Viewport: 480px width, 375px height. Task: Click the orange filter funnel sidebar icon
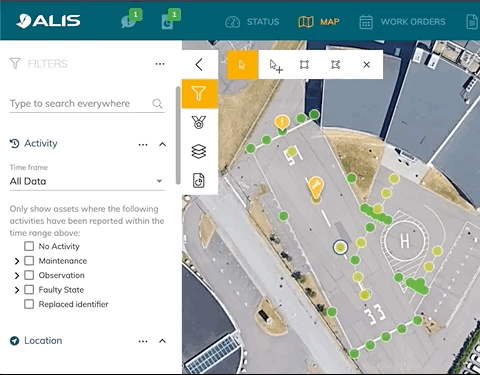199,94
